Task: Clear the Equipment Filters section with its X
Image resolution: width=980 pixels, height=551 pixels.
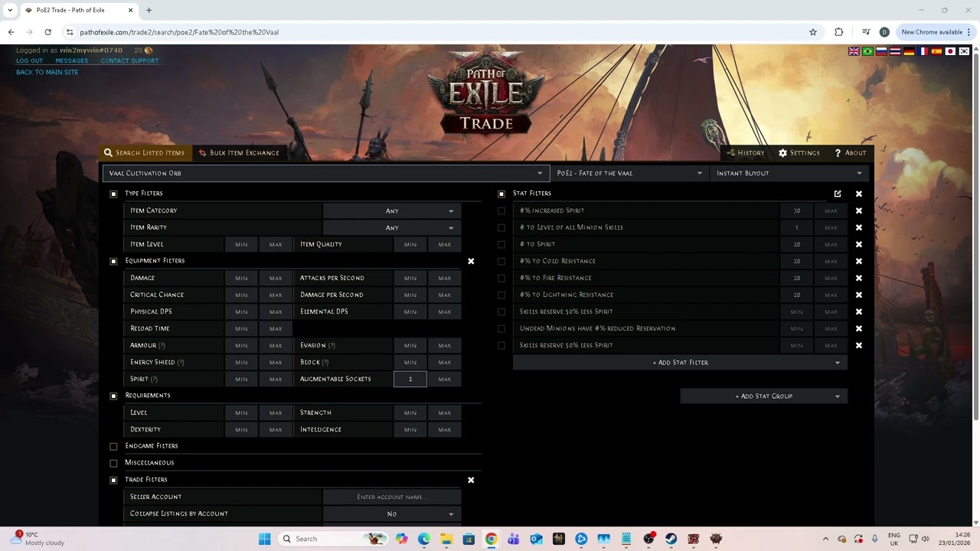Action: pos(471,261)
